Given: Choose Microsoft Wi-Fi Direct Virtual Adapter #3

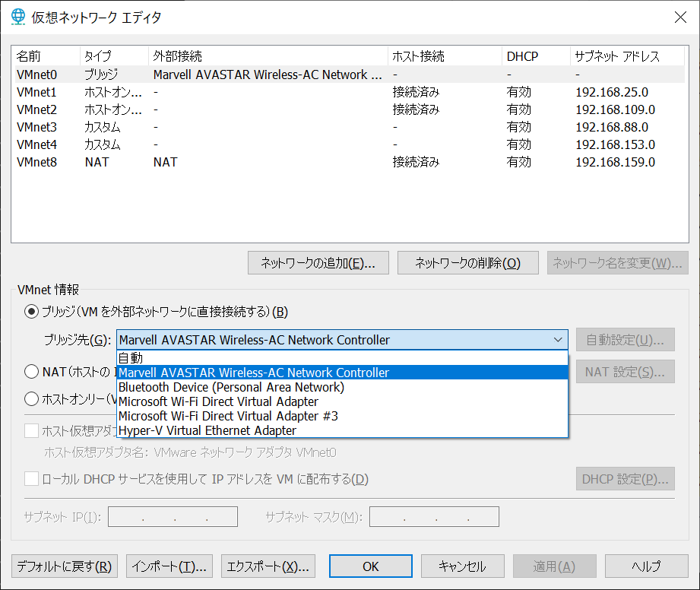Looking at the screenshot, I should (x=343, y=416).
